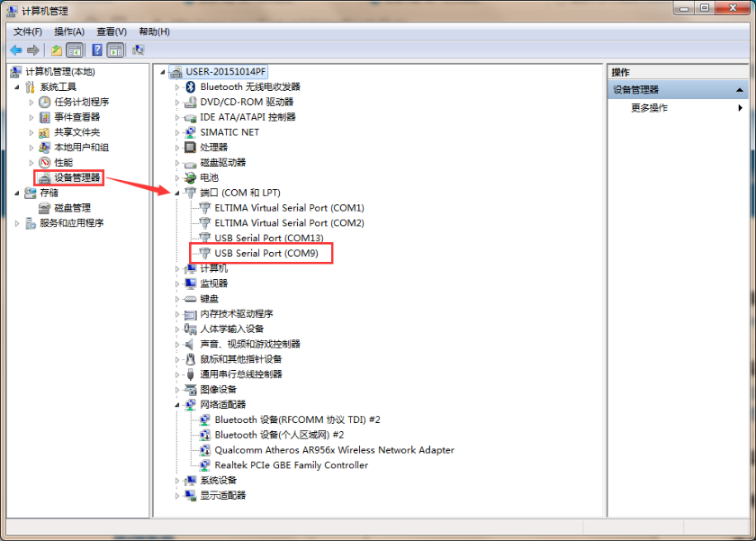
Task: Click the Bluetooth 无线电收发器 icon
Action: pos(190,87)
